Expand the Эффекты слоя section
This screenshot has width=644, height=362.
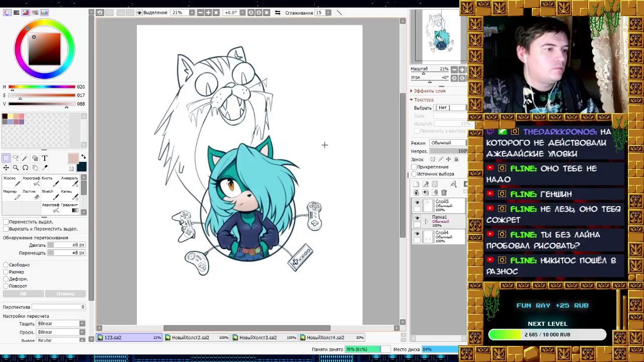(428, 91)
